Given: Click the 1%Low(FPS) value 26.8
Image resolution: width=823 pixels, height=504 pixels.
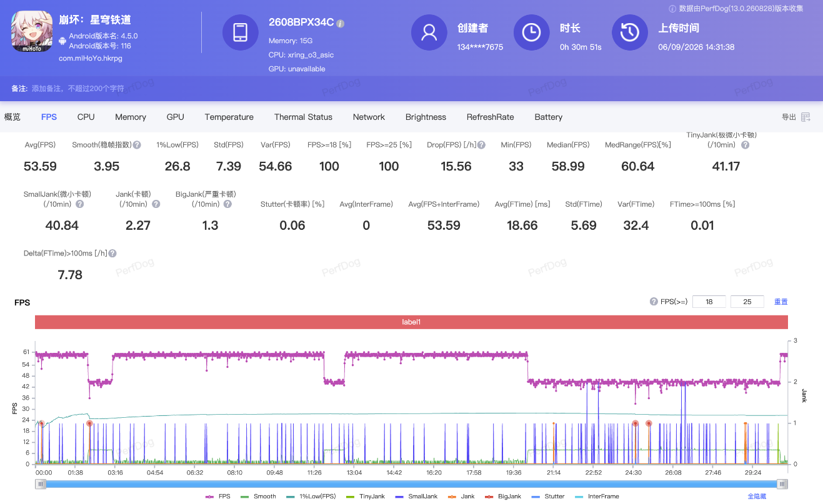Looking at the screenshot, I should 177,166.
